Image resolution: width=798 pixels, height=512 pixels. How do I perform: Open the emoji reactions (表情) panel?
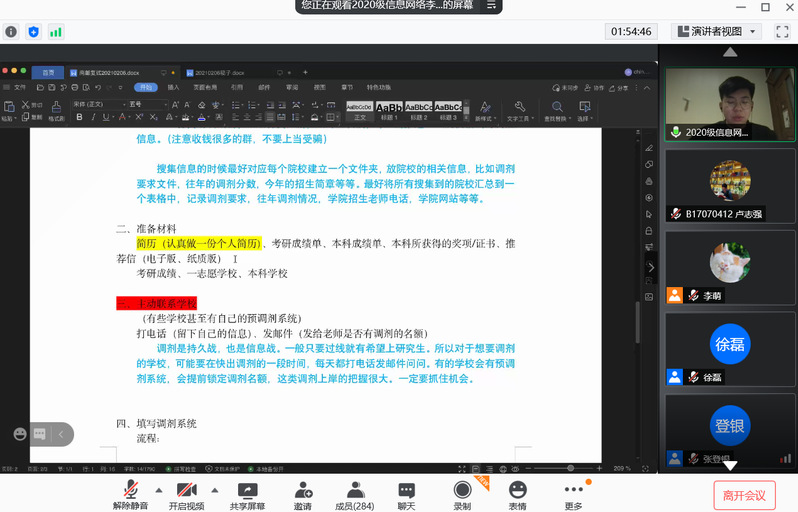pos(517,494)
